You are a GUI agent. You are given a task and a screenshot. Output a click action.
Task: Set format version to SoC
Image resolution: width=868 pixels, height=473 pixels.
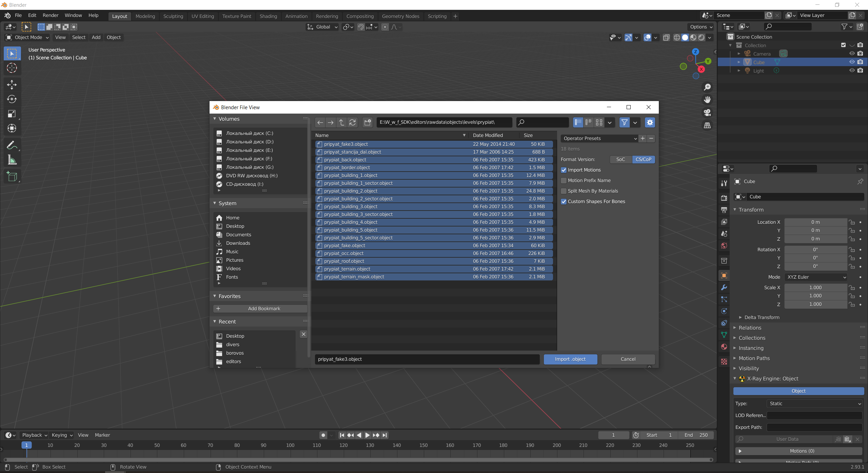pyautogui.click(x=620, y=159)
